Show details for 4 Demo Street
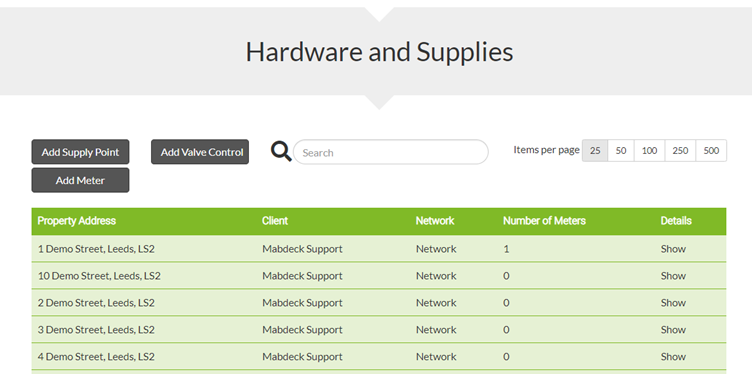 click(673, 356)
